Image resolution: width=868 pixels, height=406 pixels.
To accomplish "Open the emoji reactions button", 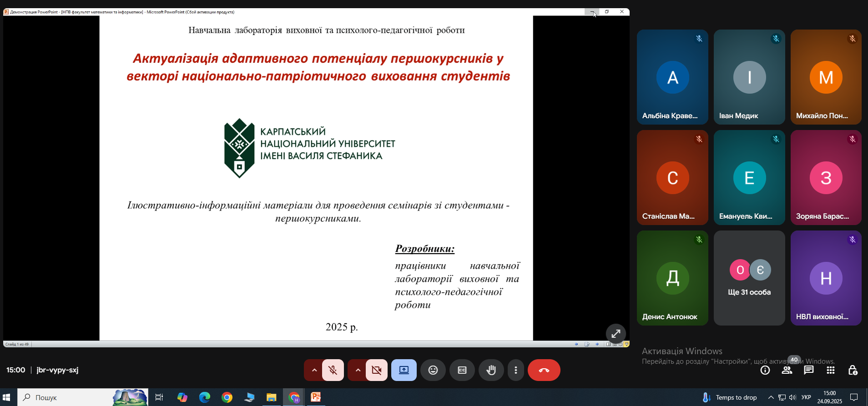I will click(x=433, y=370).
